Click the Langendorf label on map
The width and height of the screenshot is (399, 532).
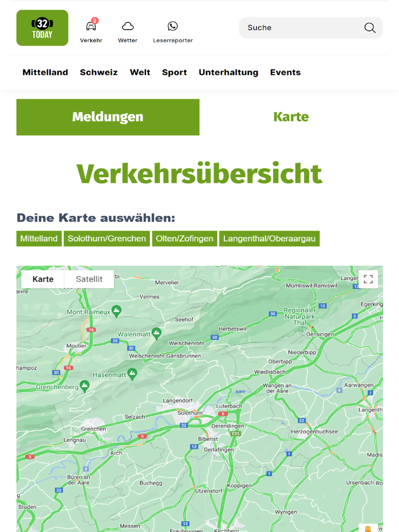pos(178,400)
